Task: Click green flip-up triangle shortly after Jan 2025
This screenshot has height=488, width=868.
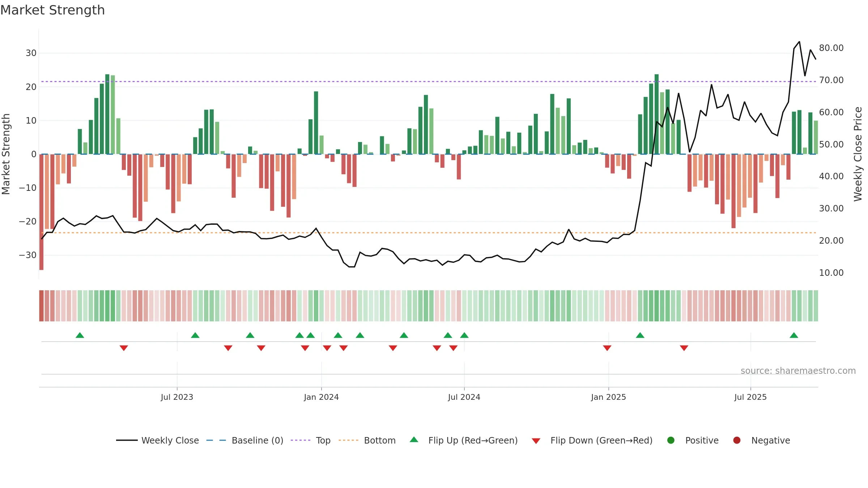Action: (x=640, y=335)
